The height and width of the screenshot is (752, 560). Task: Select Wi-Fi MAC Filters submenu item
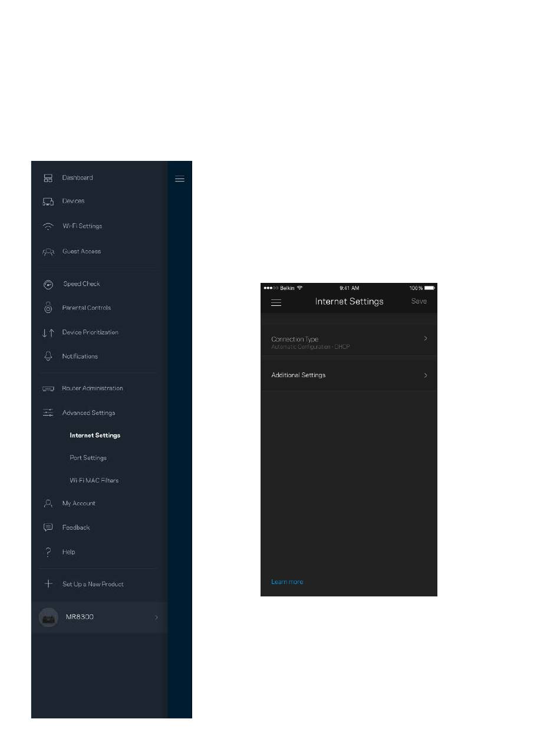pyautogui.click(x=94, y=481)
